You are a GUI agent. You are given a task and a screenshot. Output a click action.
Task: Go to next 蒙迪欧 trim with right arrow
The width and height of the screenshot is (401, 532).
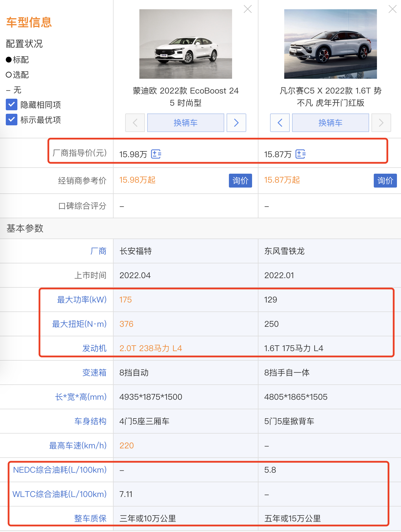point(236,123)
